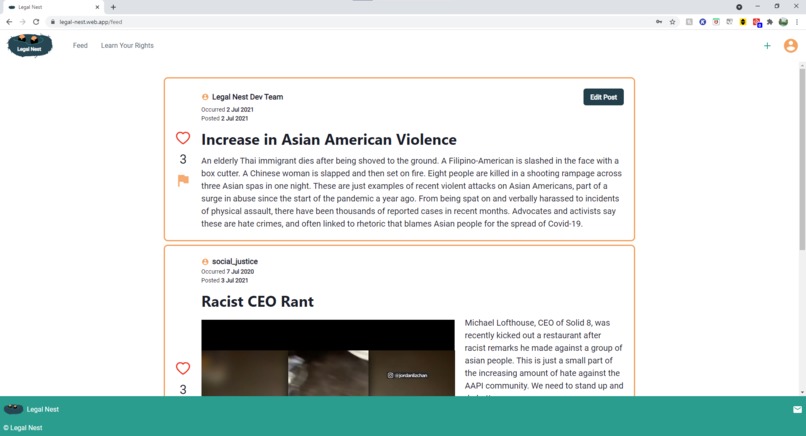Screen dimensions: 806x436
Task: Click the Occurred 7 Jul 2020 date text
Action: point(227,271)
